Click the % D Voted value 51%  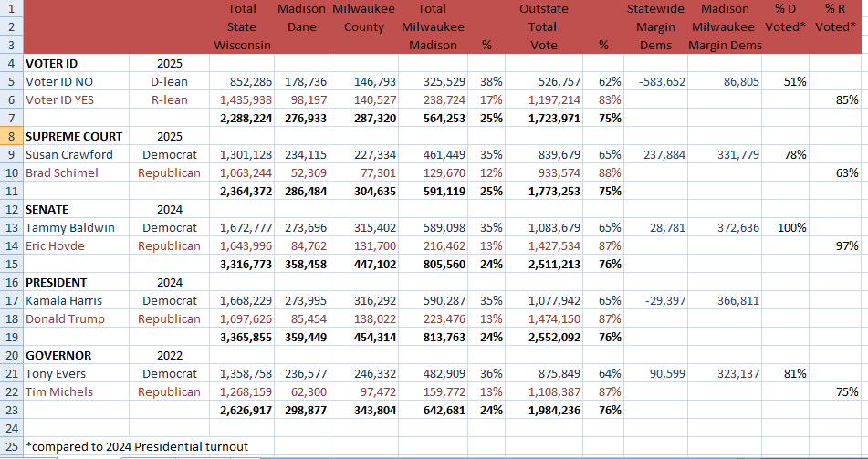[x=786, y=81]
